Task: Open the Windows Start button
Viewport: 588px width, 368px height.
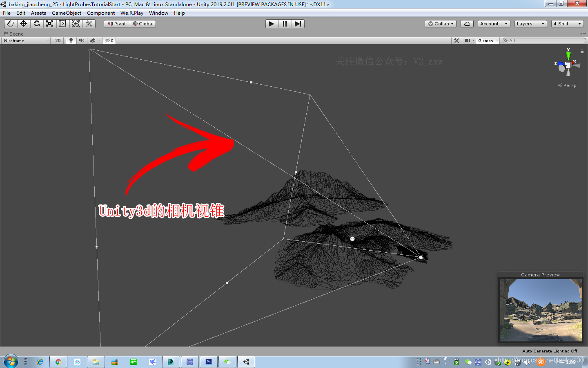Action: pos(11,362)
